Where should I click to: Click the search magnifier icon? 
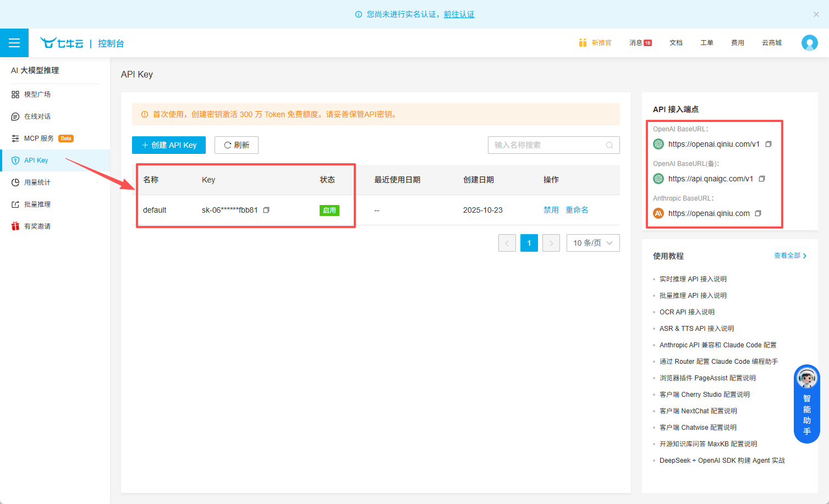click(610, 145)
